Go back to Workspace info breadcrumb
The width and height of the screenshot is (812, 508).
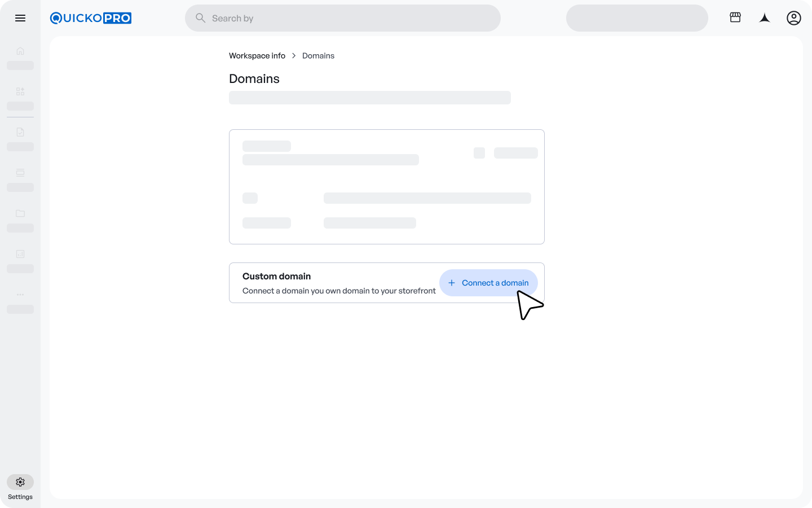[x=257, y=55]
